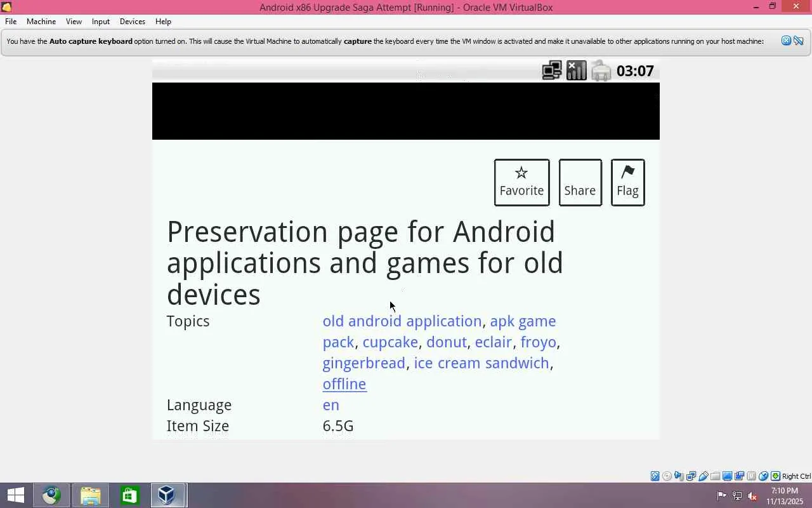The image size is (812, 508).
Task: Click the VirtualBox display indicator
Action: pos(727,476)
